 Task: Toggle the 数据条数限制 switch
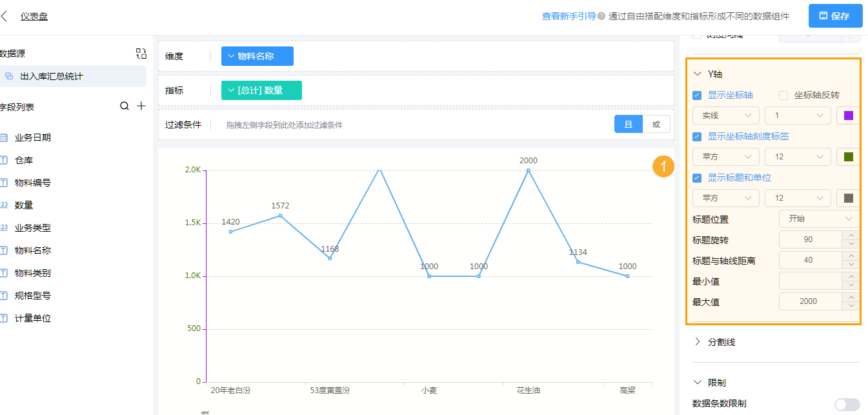[847, 404]
